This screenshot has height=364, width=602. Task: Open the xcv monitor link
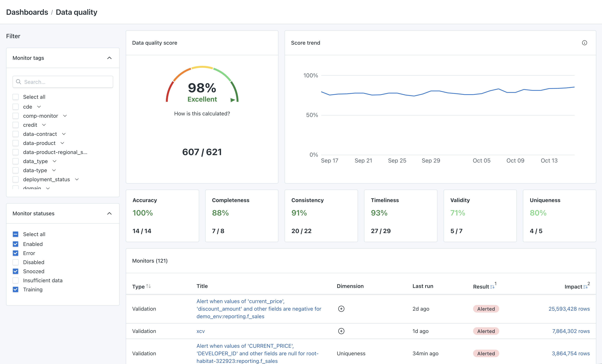click(200, 331)
